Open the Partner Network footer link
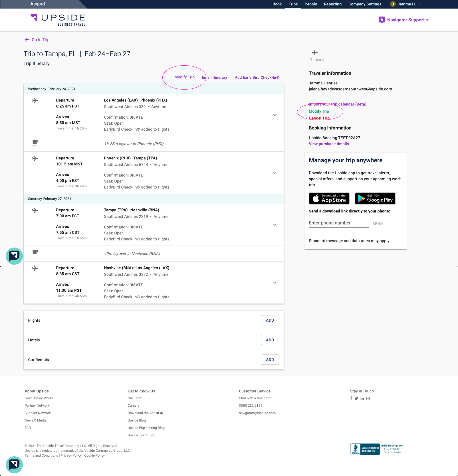This screenshot has width=458, height=476. (x=37, y=406)
